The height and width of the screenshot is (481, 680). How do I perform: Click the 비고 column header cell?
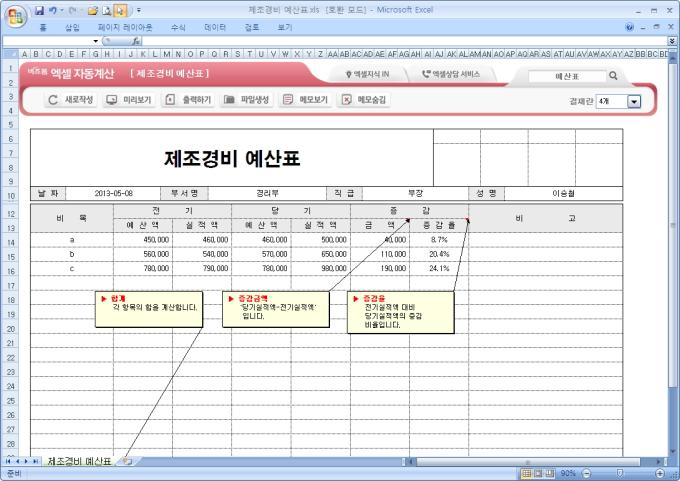point(546,218)
